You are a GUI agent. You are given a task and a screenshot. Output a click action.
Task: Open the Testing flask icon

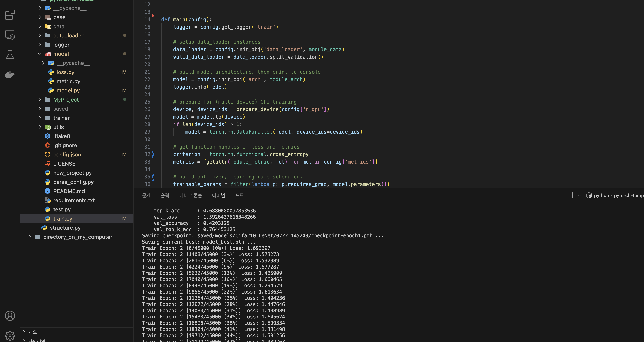(x=10, y=55)
